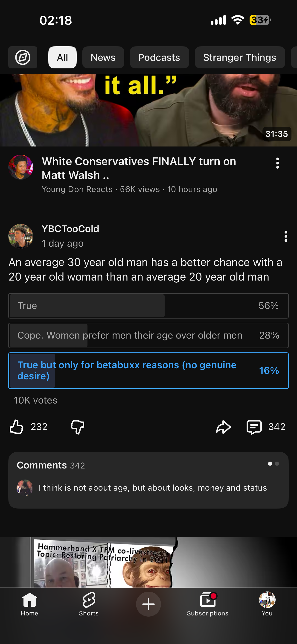Open Young Don Reacts channel avatar

point(21,167)
